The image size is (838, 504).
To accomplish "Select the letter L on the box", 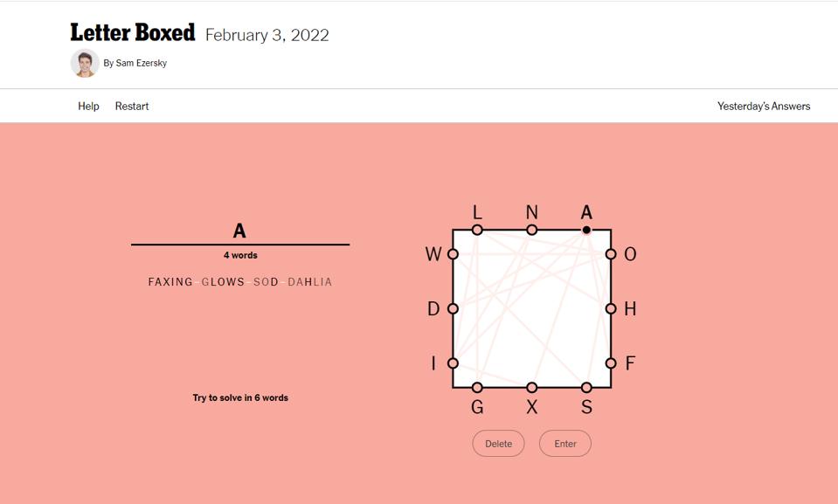I will pyautogui.click(x=477, y=230).
